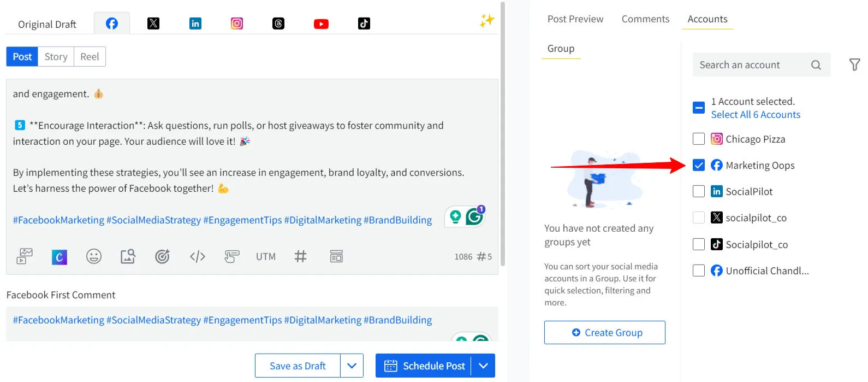The width and height of the screenshot is (868, 382).
Task: Select the Post type button
Action: pyautogui.click(x=22, y=56)
